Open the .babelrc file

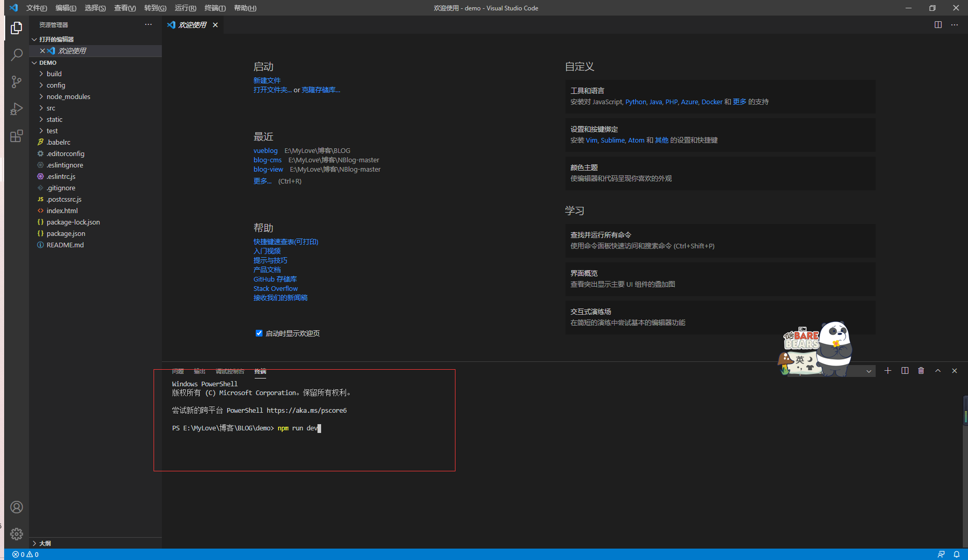(95, 142)
